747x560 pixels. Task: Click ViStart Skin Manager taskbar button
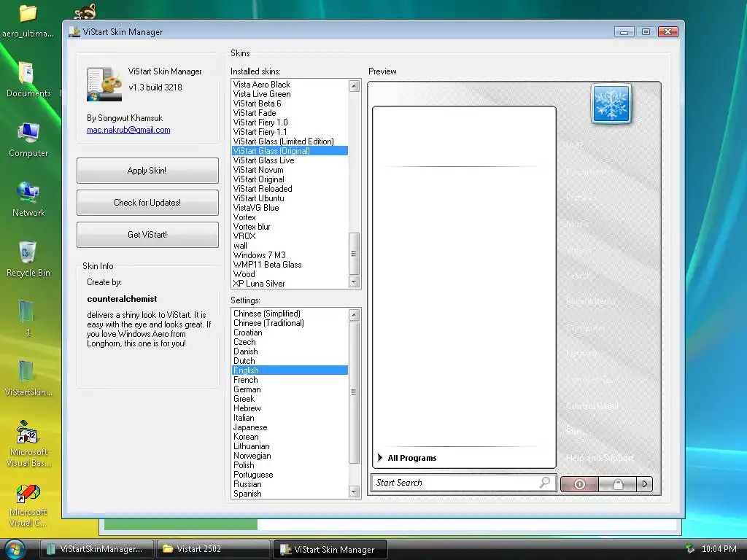coord(330,550)
